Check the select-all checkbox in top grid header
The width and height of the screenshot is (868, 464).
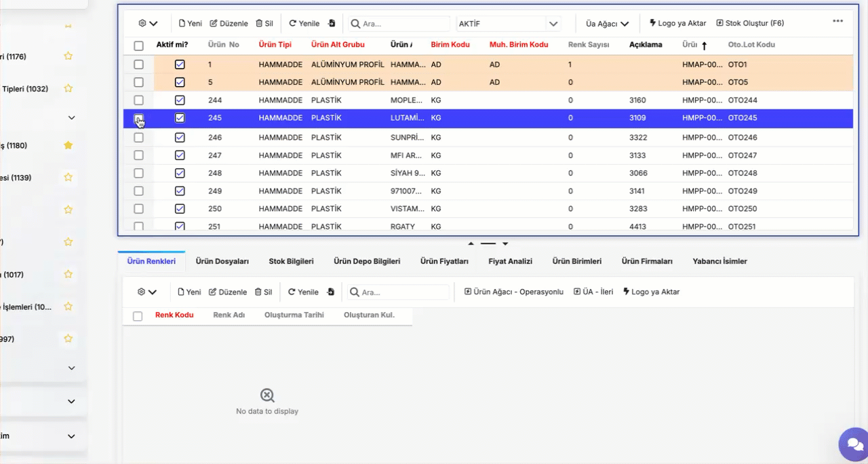pos(138,45)
